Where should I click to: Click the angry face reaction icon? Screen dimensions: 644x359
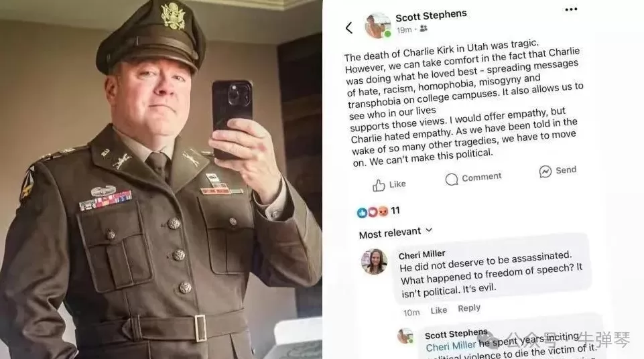pos(383,212)
